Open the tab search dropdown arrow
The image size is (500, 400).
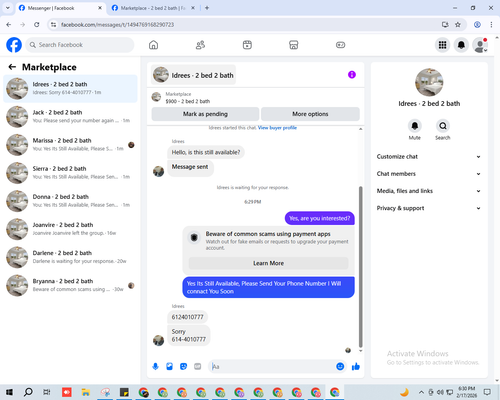8,8
